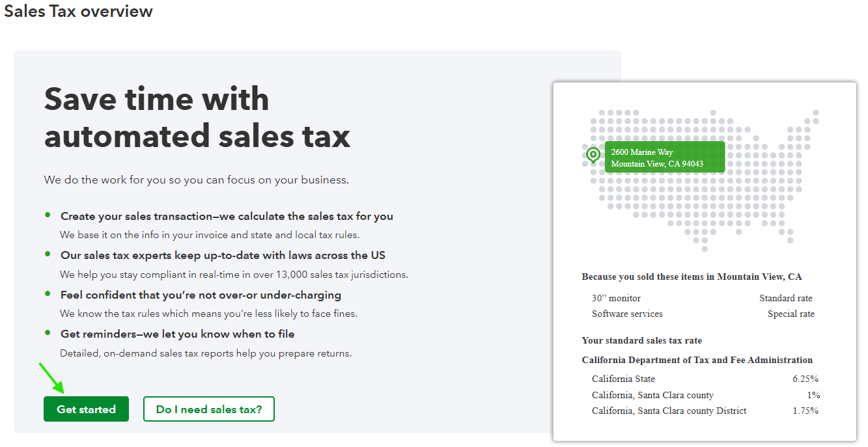Select the Santa Clara county District 1.75% row
This screenshot has height=447, width=868.
[705, 411]
